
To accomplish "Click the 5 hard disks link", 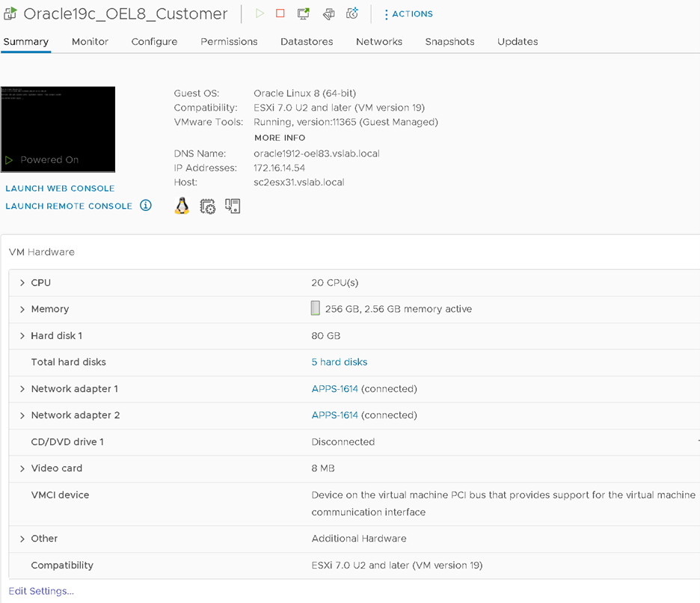I will (x=339, y=362).
